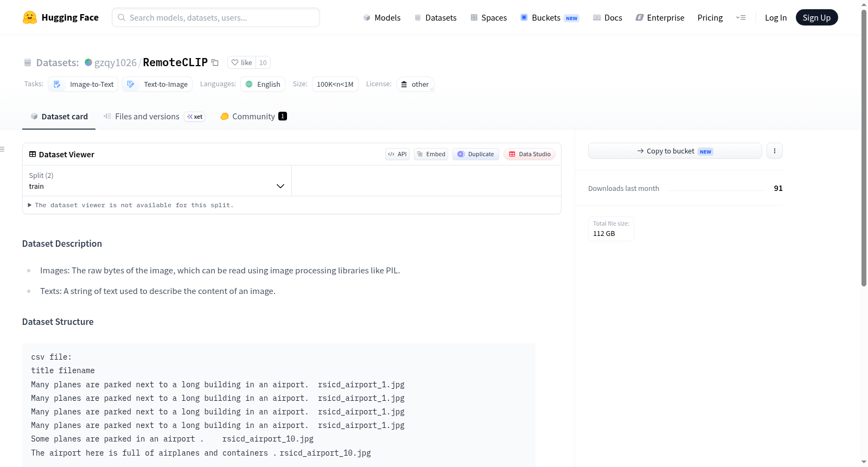868x467 pixels.
Task: Click the vertical page scrollbar
Action: [x=864, y=148]
